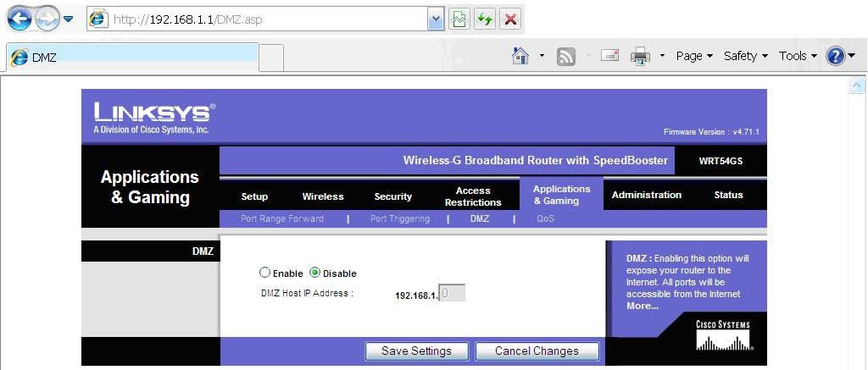This screenshot has height=370, width=868.
Task: Open the Status tab
Action: 728,195
